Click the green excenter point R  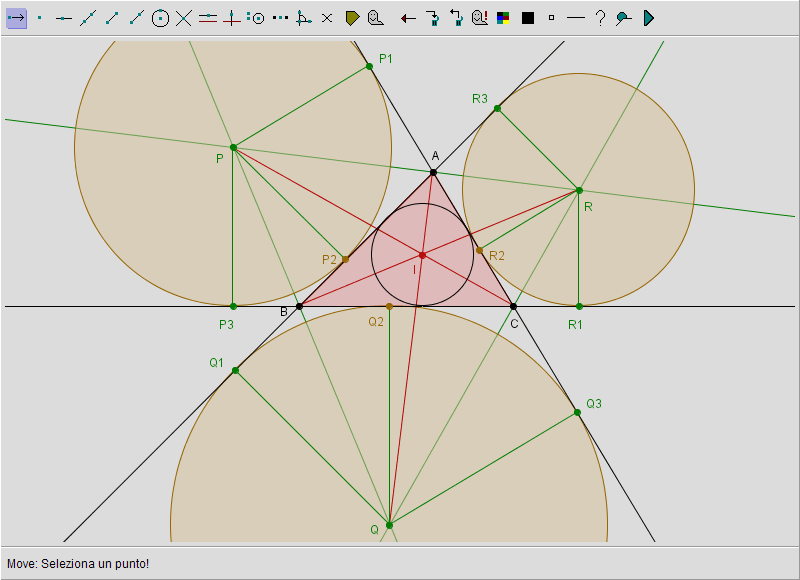[x=579, y=190]
